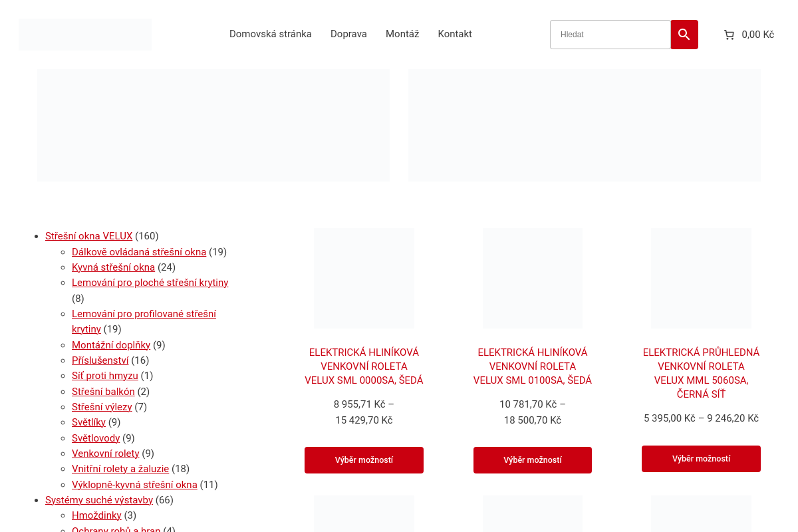Click the cart total 0,00 Kč
Screen dimensions: 798x532
coord(758,35)
